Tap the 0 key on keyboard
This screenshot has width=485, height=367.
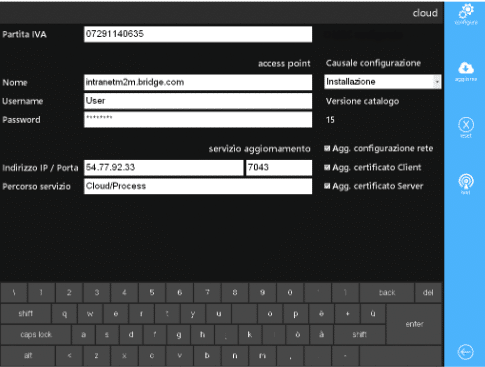[x=290, y=293]
